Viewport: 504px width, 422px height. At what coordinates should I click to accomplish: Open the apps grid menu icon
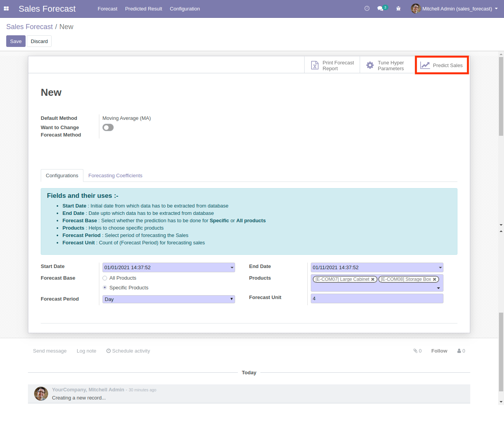pos(6,9)
